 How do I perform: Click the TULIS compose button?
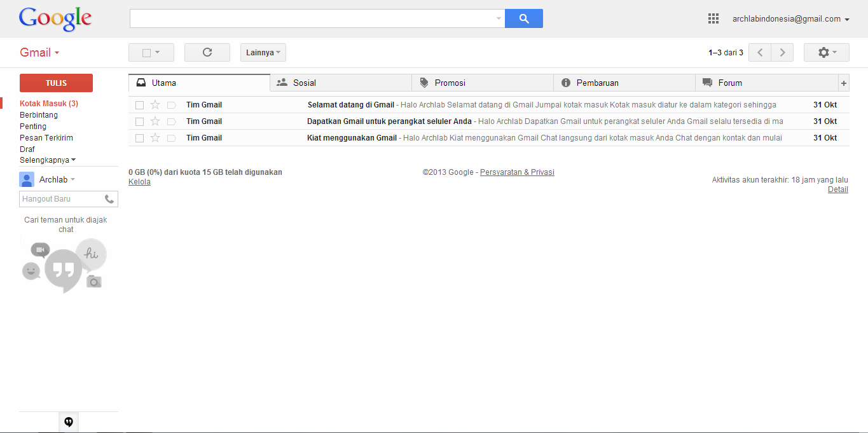[x=56, y=83]
